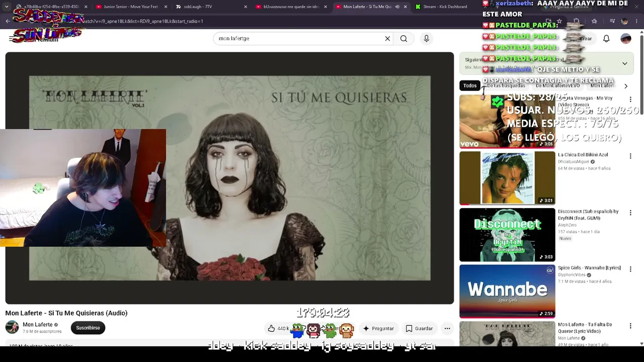
Task: Open the notifications bell
Action: 606,39
